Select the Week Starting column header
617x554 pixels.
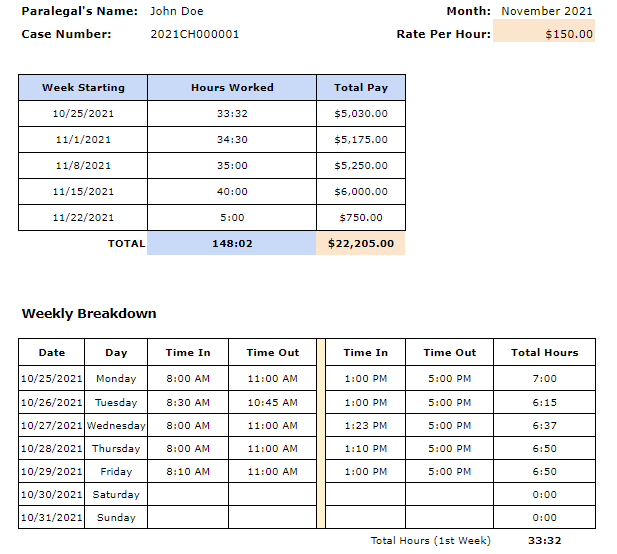pos(83,87)
